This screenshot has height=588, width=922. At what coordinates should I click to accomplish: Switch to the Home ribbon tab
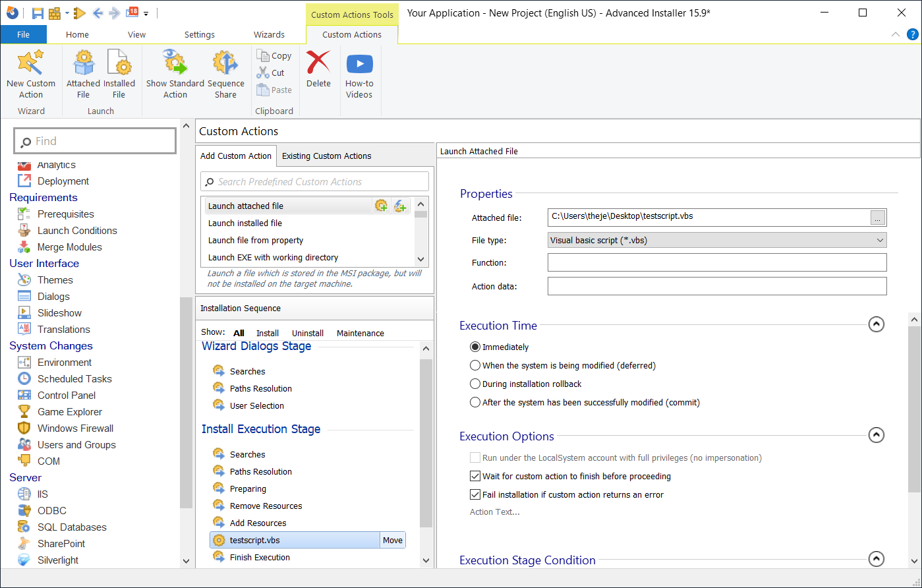[77, 34]
